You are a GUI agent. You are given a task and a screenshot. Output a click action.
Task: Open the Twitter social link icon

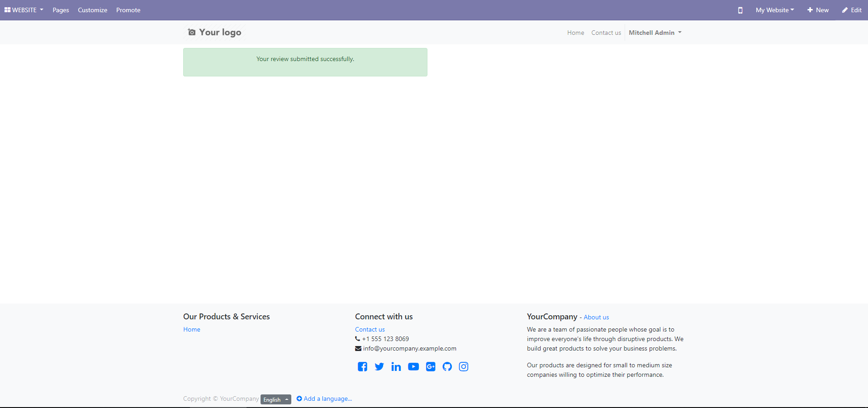pos(379,366)
